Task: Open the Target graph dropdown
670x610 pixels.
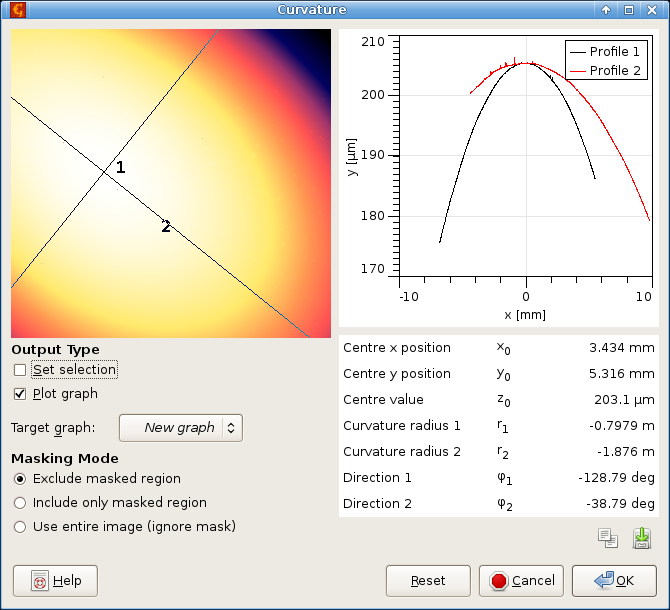Action: 181,428
